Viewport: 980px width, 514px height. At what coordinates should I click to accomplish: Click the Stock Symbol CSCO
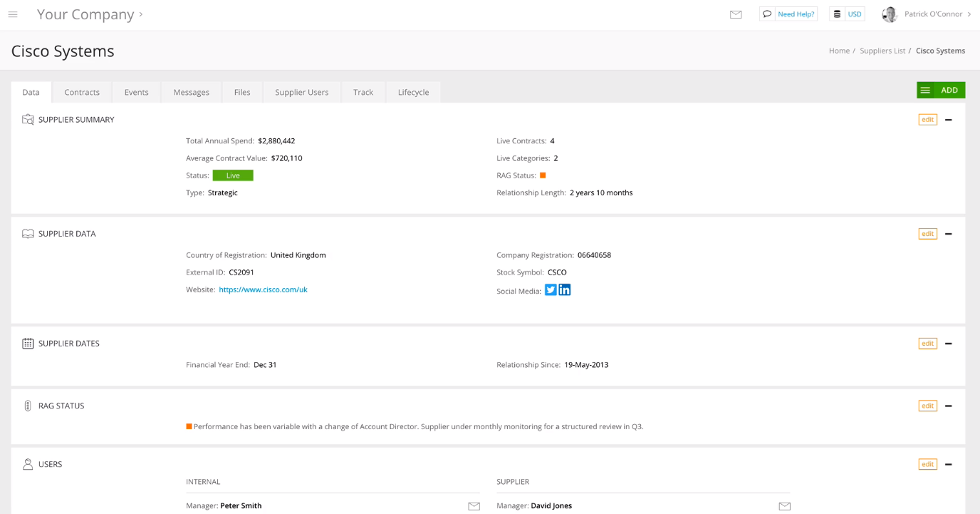point(557,272)
